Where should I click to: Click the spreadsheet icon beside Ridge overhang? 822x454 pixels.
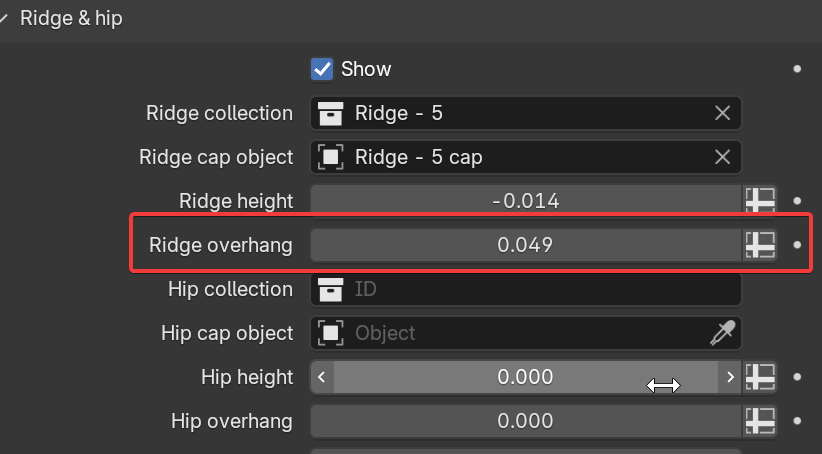tap(760, 245)
